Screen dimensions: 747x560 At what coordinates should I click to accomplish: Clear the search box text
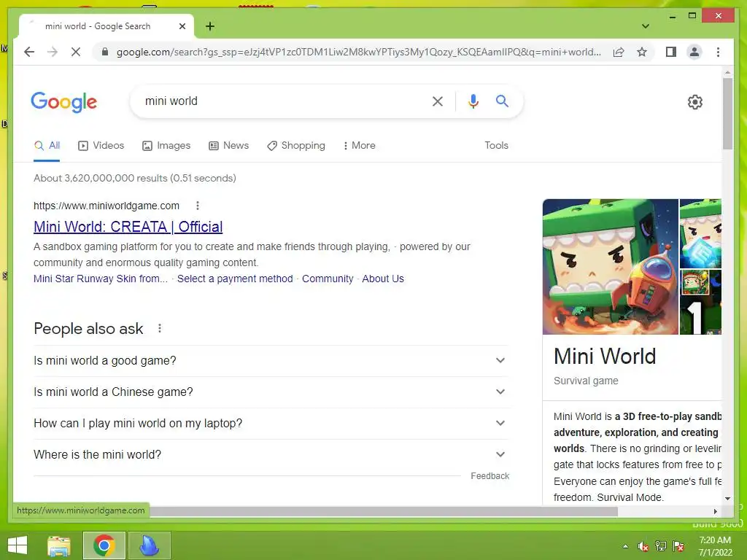click(438, 101)
